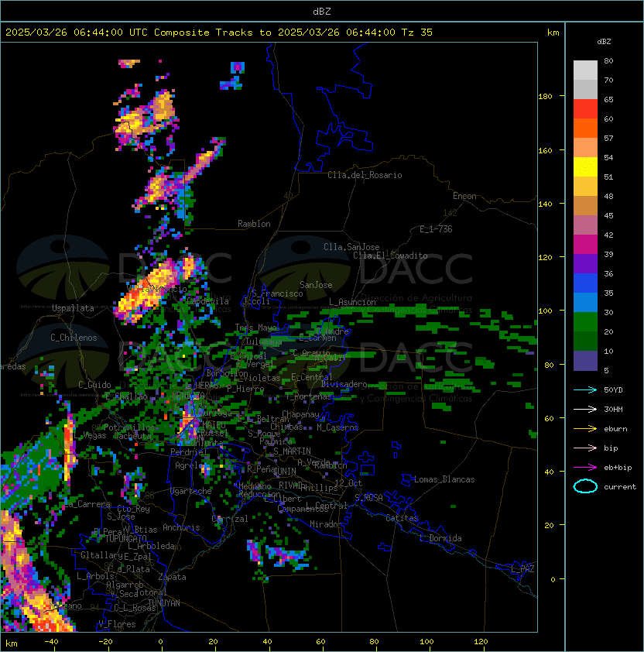
Task: Select the 'Perdriel' map label
Action: pyautogui.click(x=189, y=451)
